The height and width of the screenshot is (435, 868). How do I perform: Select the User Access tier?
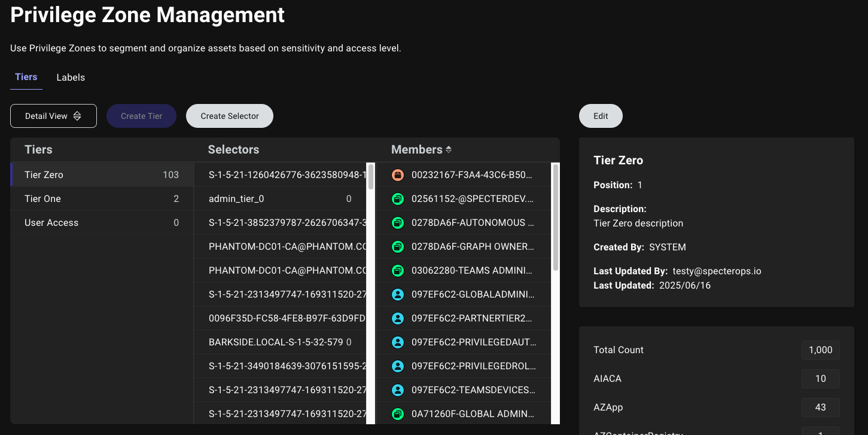tap(102, 222)
